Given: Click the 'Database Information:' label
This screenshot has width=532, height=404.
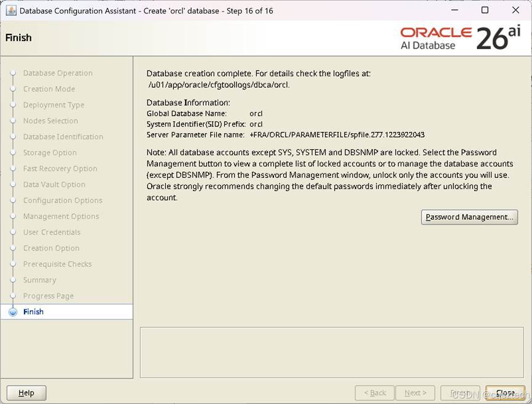Looking at the screenshot, I should click(x=189, y=103).
